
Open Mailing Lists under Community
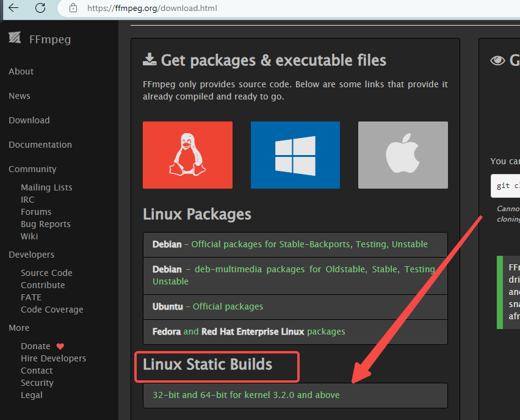tap(46, 187)
